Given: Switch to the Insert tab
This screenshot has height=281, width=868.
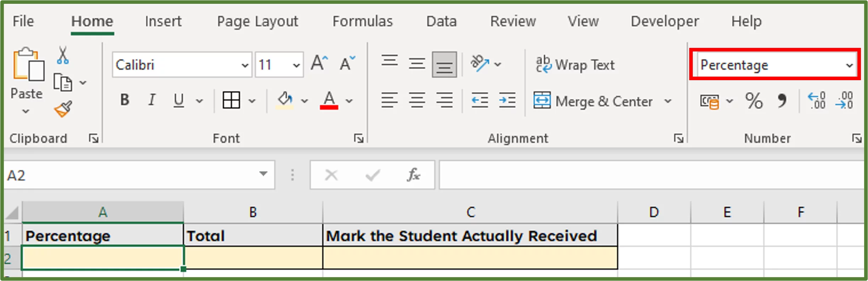Looking at the screenshot, I should click(163, 21).
